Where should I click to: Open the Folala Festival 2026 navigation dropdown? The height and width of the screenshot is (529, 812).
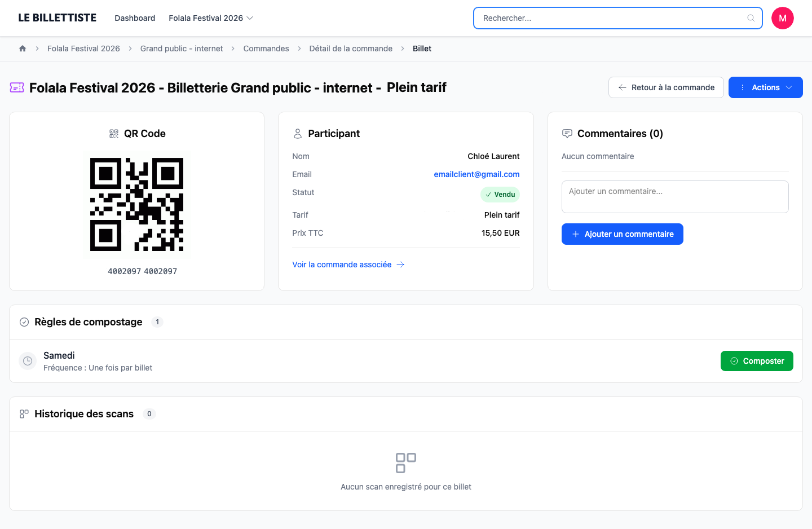[211, 18]
